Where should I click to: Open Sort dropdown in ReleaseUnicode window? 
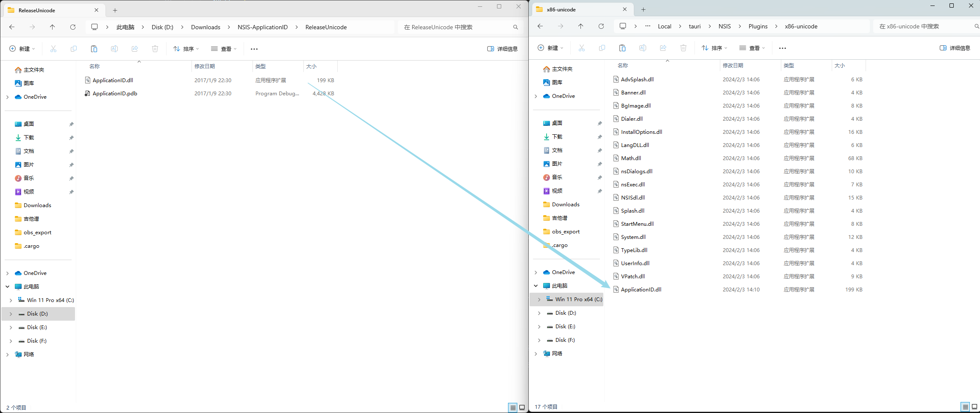point(186,49)
